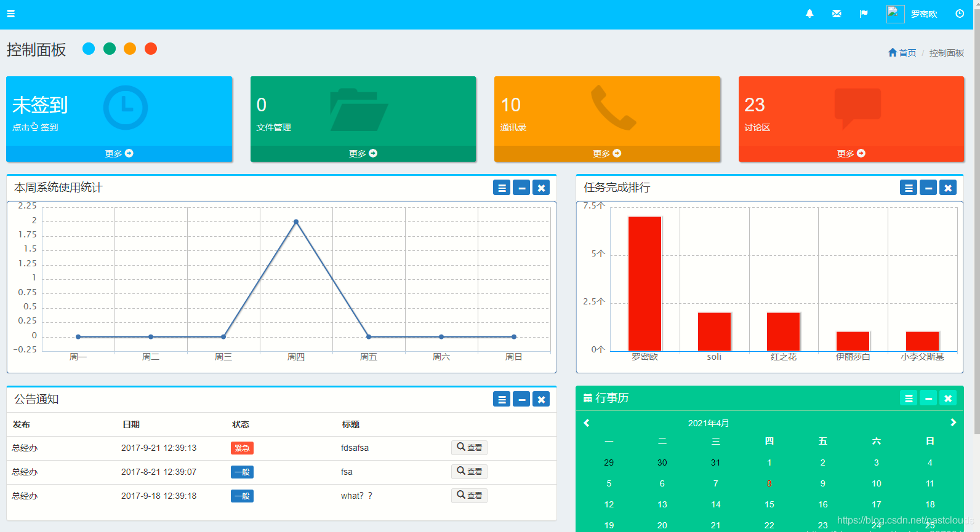Open user menu 罗密欧
The width and height of the screenshot is (980, 532).
pyautogui.click(x=924, y=14)
